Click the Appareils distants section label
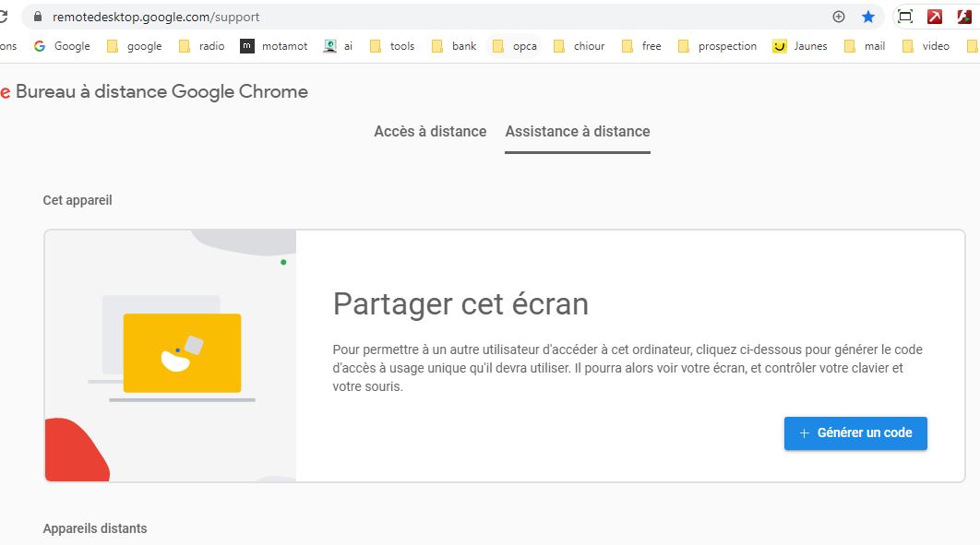The image size is (980, 545). click(x=95, y=528)
